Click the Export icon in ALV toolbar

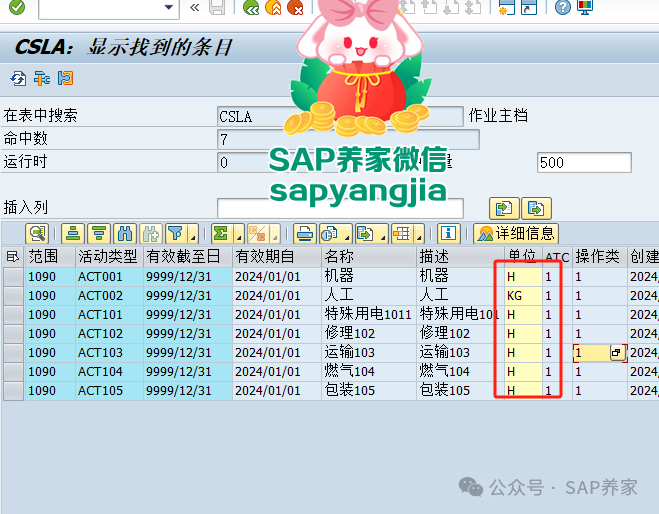click(x=366, y=234)
